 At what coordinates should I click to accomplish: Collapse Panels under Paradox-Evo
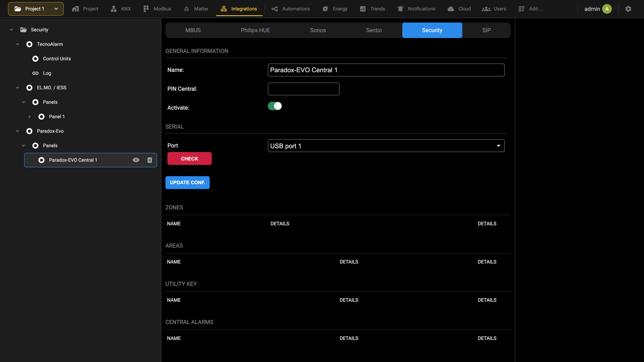point(24,146)
